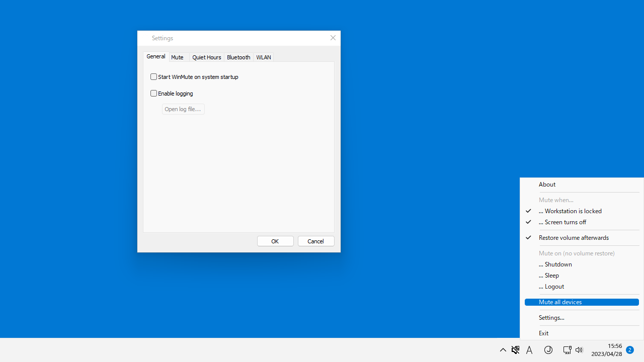Screen dimensions: 644x362
Task: Enable Start WinMute on system startup
Action: click(x=194, y=77)
